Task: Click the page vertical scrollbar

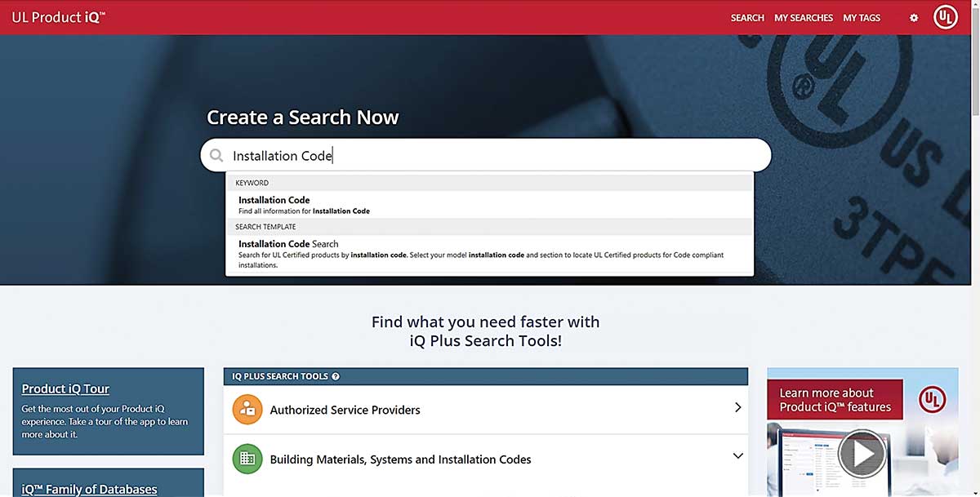Action: pos(974,245)
